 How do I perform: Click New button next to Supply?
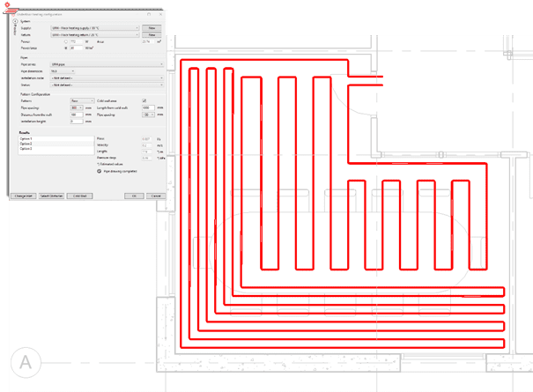click(152, 28)
